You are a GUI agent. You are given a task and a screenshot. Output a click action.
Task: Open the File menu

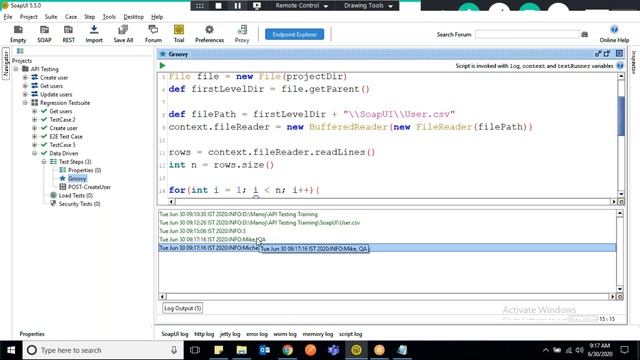pyautogui.click(x=8, y=17)
